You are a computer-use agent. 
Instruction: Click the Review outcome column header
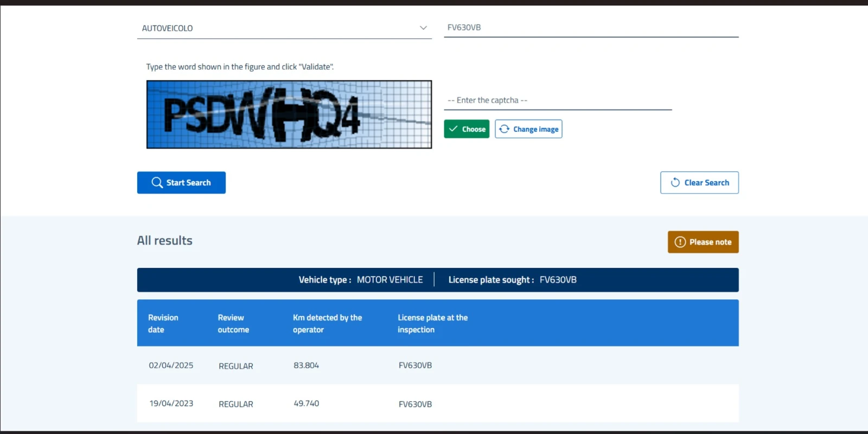pyautogui.click(x=233, y=323)
